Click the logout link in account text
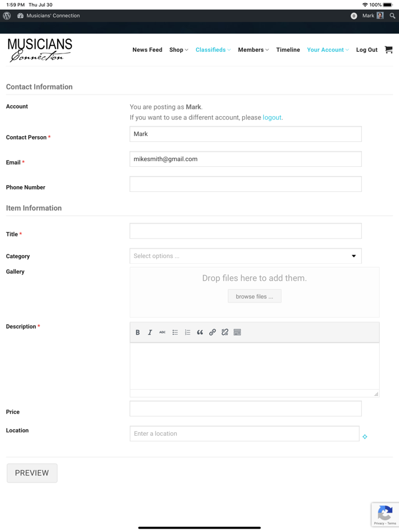The height and width of the screenshot is (532, 399). (272, 117)
